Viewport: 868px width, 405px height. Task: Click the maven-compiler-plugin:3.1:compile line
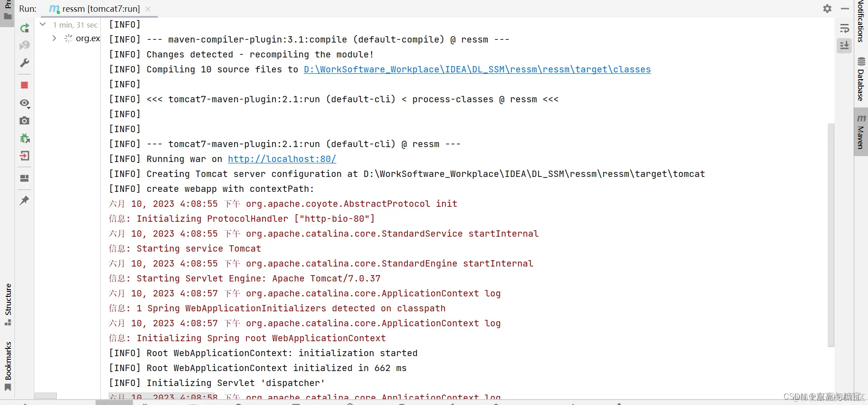(309, 39)
